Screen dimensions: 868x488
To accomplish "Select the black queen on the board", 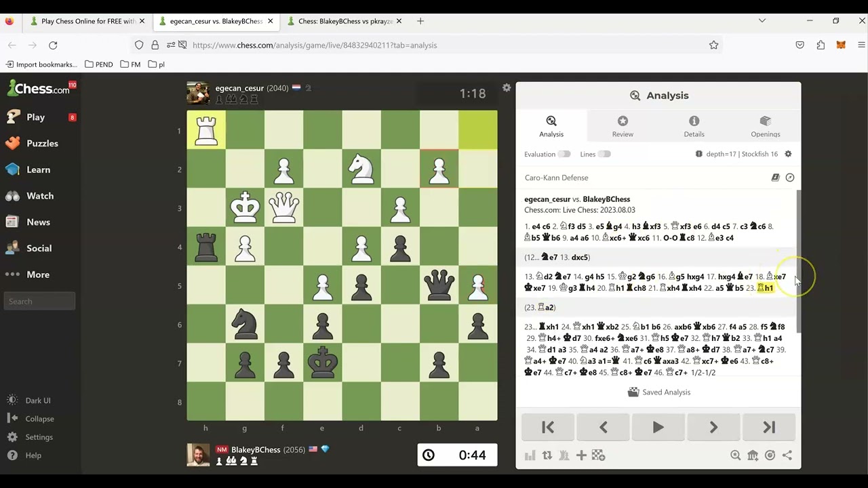I will [439, 285].
